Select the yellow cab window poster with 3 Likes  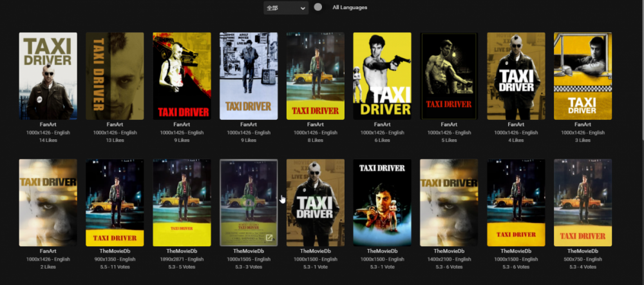pyautogui.click(x=583, y=76)
